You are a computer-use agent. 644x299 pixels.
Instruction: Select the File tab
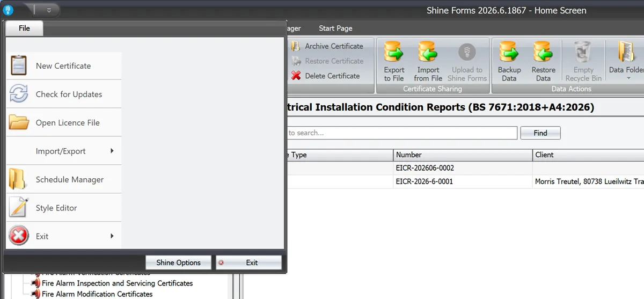coord(24,28)
